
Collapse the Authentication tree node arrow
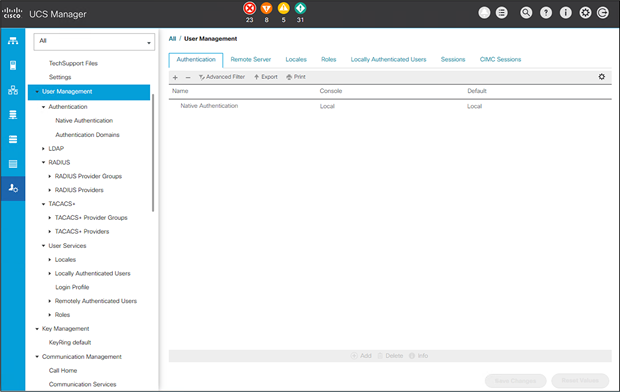coord(43,107)
